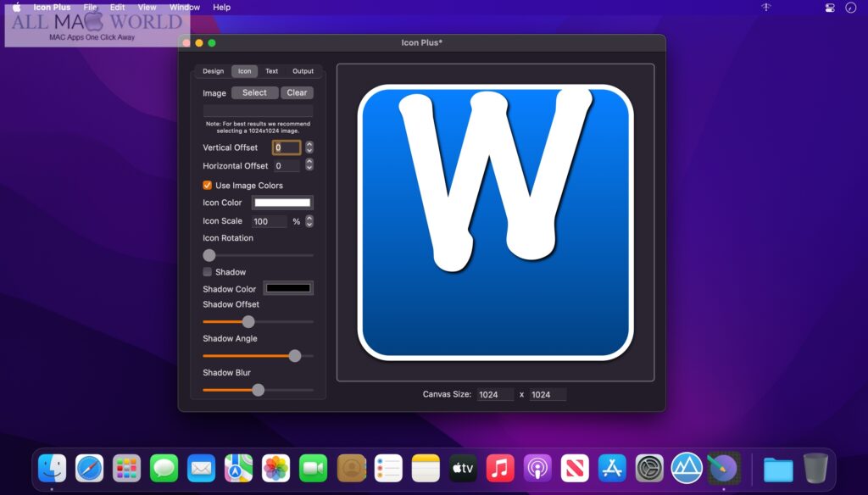Switch to the Design tab
The image size is (868, 495).
[213, 71]
